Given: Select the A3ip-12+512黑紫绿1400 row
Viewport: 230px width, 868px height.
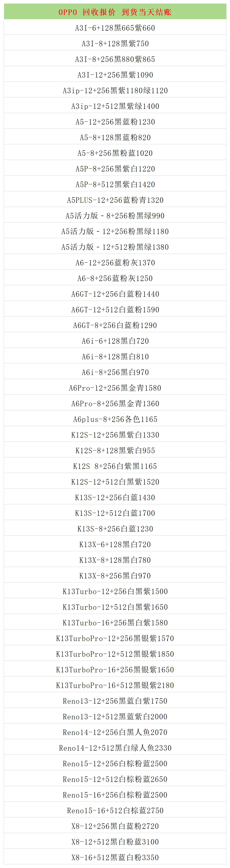Looking at the screenshot, I should tap(115, 106).
